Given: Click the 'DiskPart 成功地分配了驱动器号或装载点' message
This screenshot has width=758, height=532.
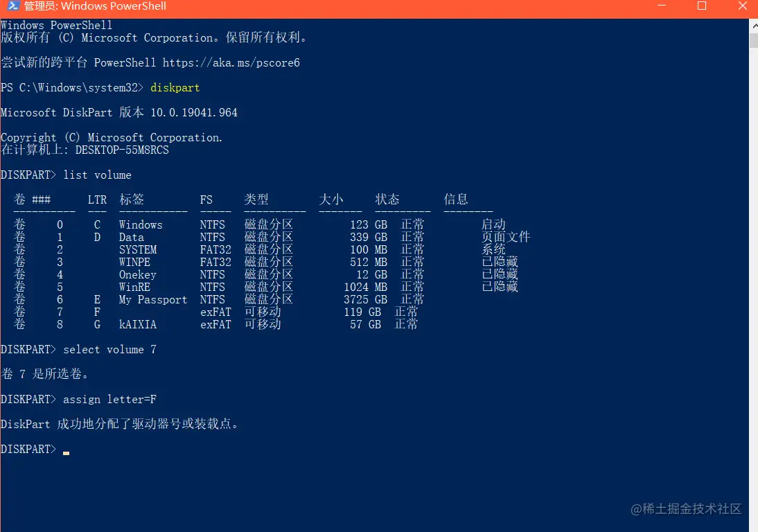Looking at the screenshot, I should 121,424.
